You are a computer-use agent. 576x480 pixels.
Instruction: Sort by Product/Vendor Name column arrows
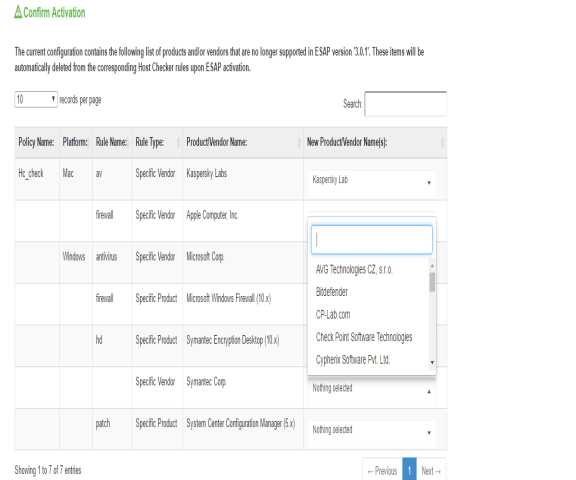pos(299,142)
